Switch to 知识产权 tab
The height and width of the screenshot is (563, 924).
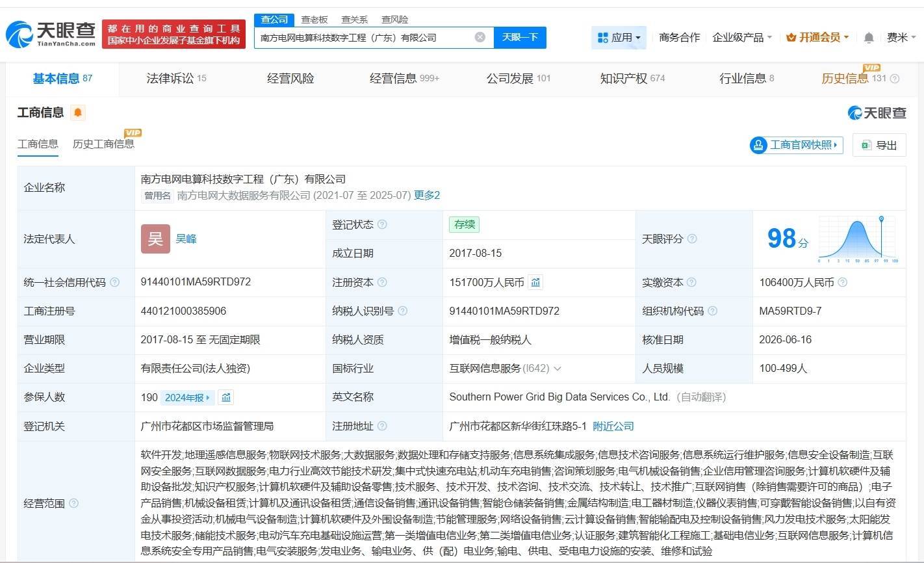click(x=632, y=79)
